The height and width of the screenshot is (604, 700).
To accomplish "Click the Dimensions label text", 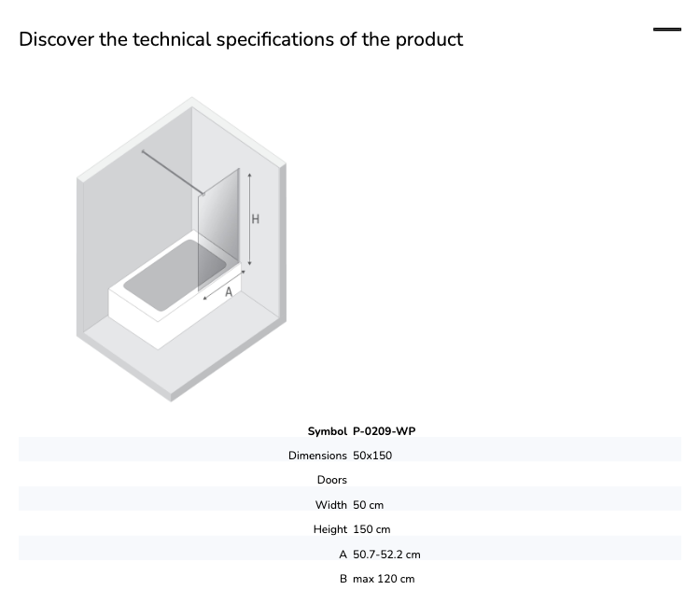I will 317,456.
